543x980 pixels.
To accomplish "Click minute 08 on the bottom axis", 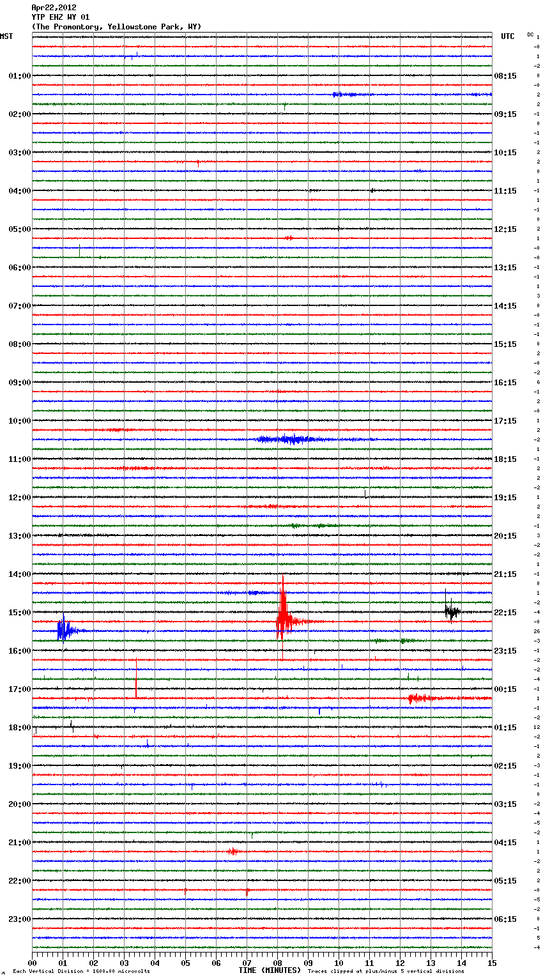I will [x=278, y=963].
